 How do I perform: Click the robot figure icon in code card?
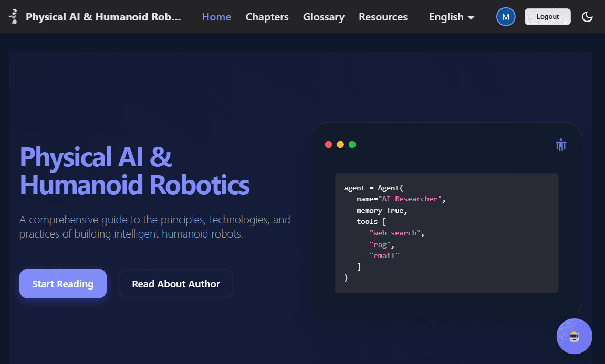(561, 144)
